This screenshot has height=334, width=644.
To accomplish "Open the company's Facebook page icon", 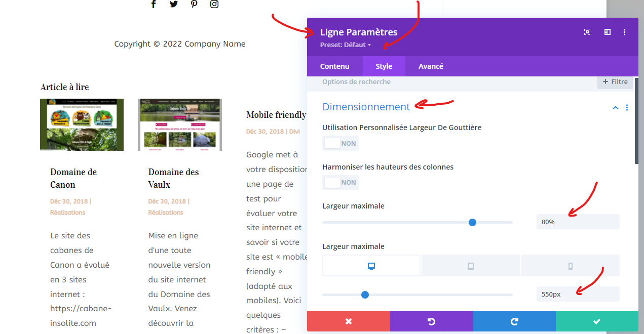I will pos(154,4).
